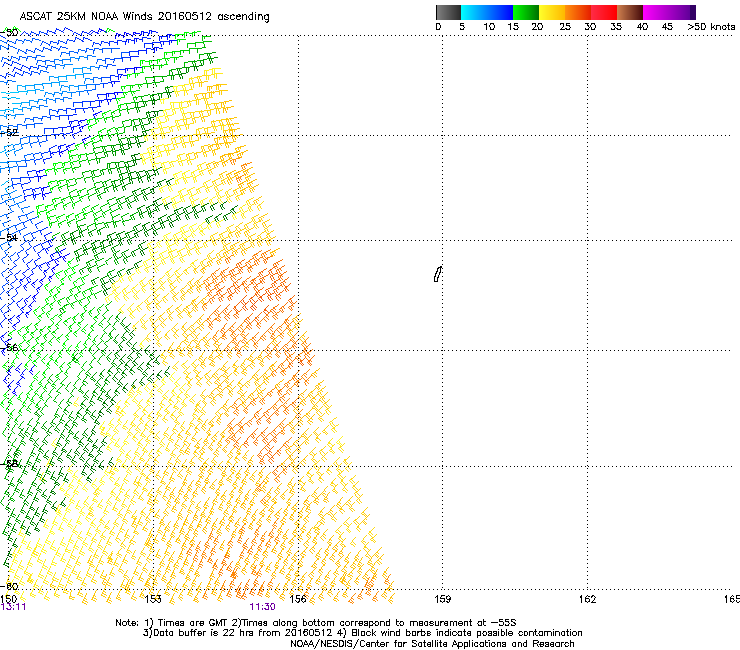Click the 162 longitude axis label
Image resolution: width=740 pixels, height=650 pixels.
coord(588,599)
